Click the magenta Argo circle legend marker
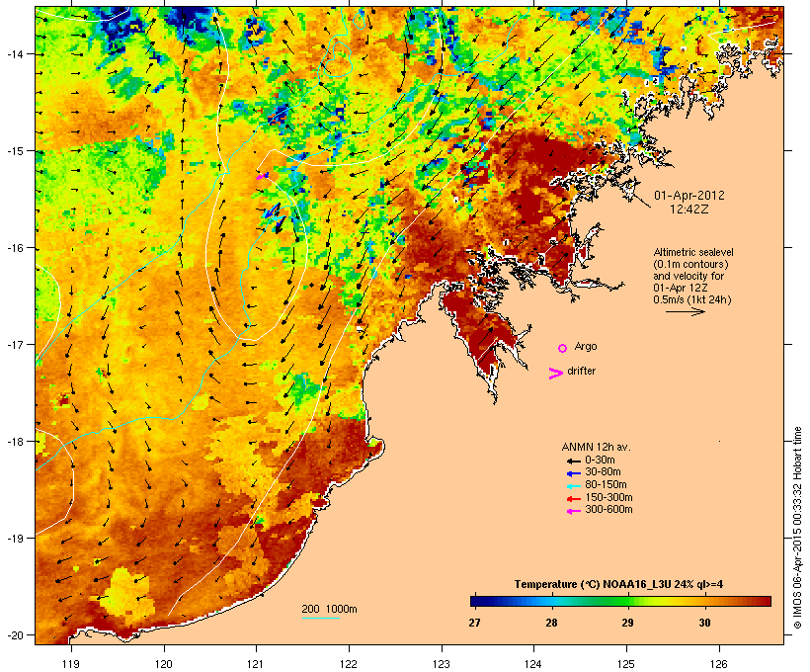810x672 pixels. [563, 349]
